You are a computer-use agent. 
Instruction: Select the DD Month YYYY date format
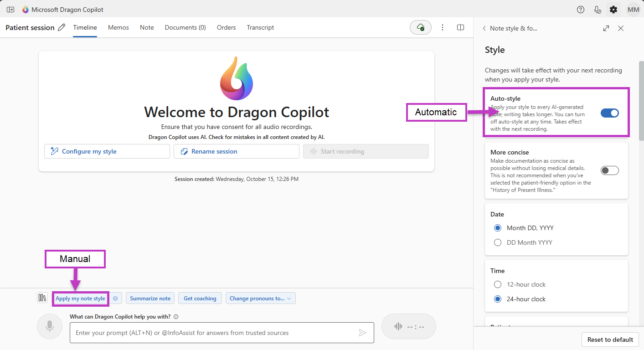coord(498,242)
